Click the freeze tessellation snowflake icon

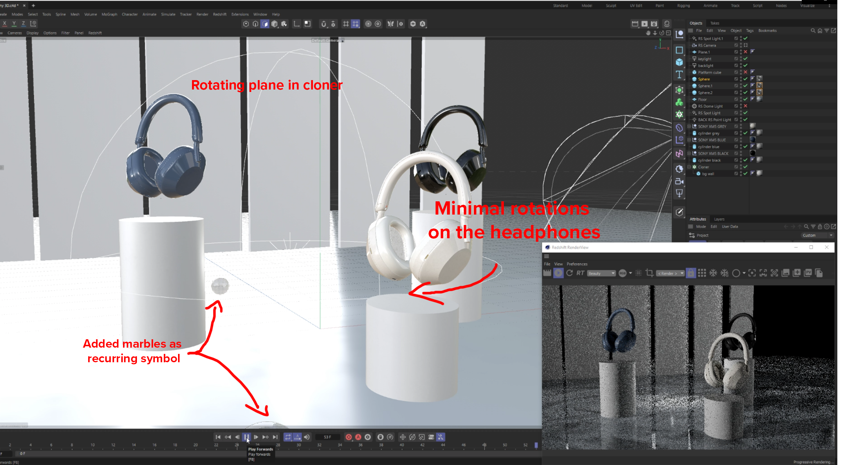pos(713,273)
